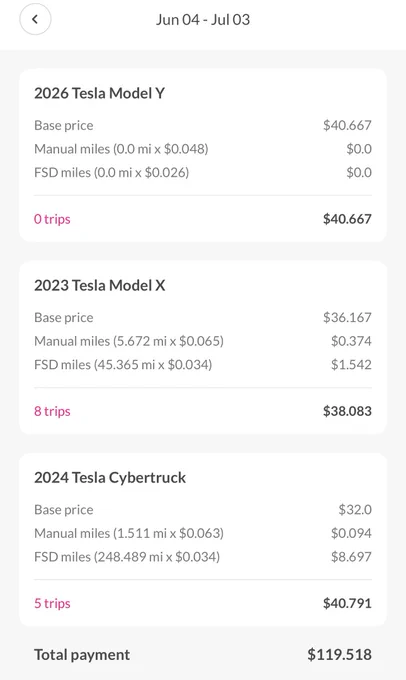This screenshot has height=680, width=406.
Task: Click the Model Y base price $40.667
Action: click(x=347, y=125)
